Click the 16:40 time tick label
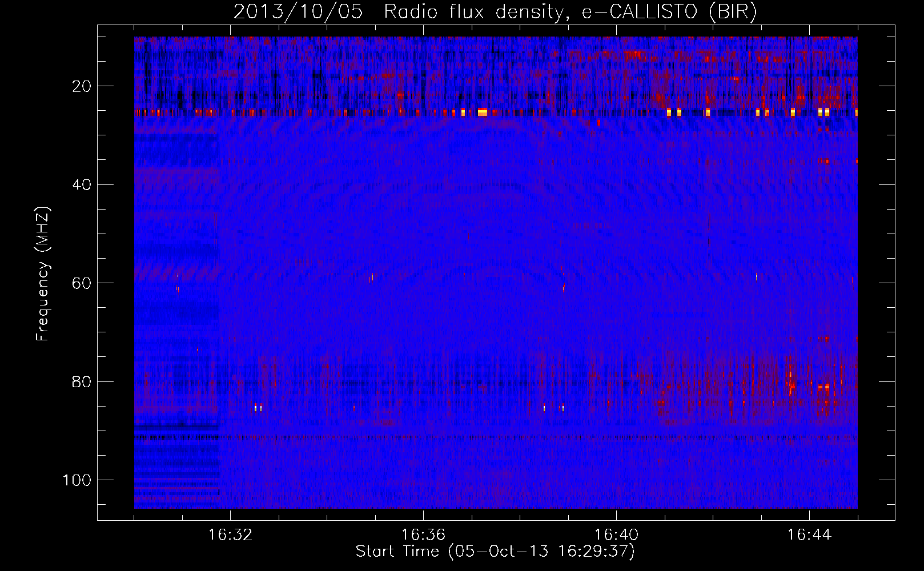 616,535
